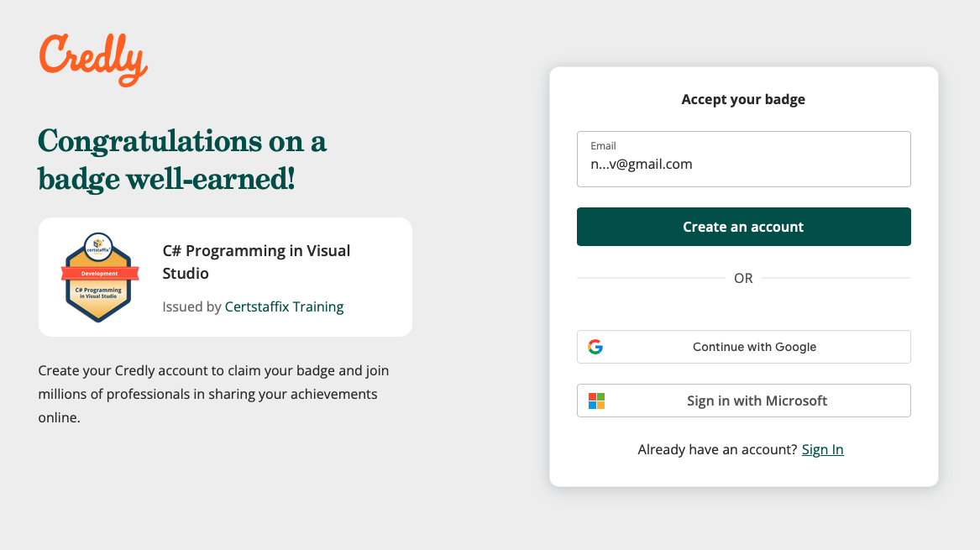Click the red Development ribbon on badge
Screen dimensions: 980x550
(100, 274)
